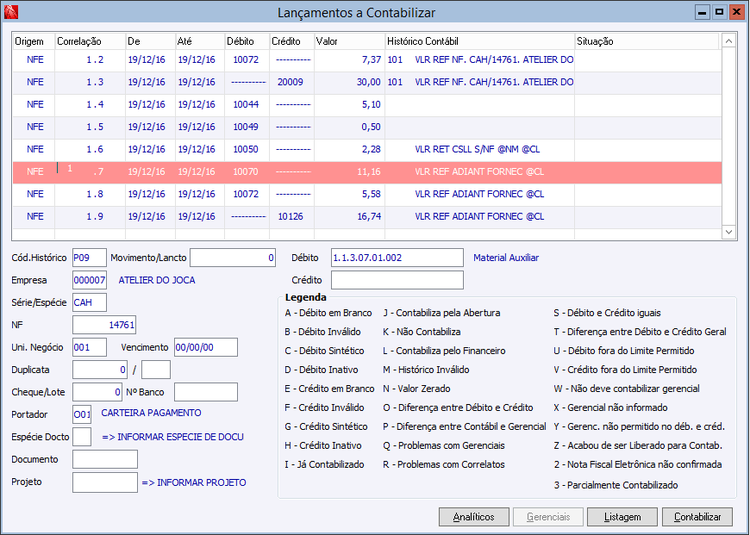Select the highlighted row with value 11,16
The height and width of the screenshot is (535, 750).
pos(300,172)
